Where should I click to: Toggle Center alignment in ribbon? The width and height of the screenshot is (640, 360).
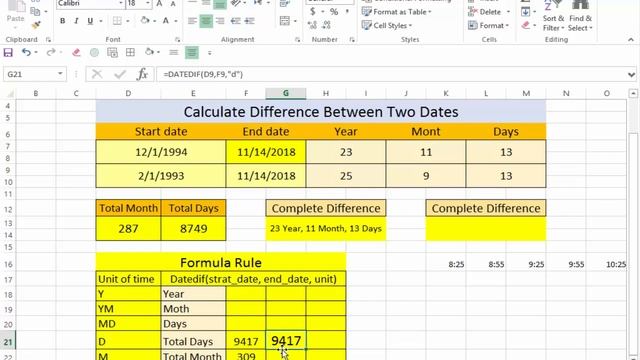206,21
